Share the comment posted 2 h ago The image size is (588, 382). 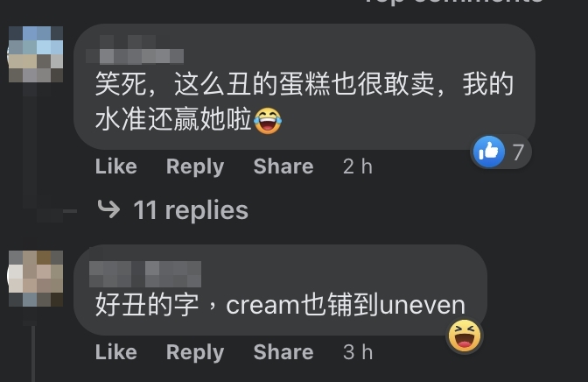click(x=283, y=166)
